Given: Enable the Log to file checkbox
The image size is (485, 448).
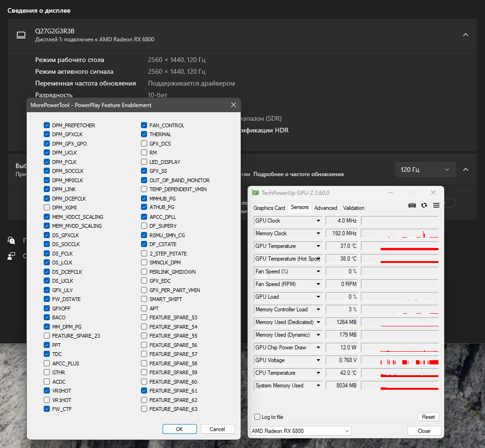Looking at the screenshot, I should click(x=257, y=417).
